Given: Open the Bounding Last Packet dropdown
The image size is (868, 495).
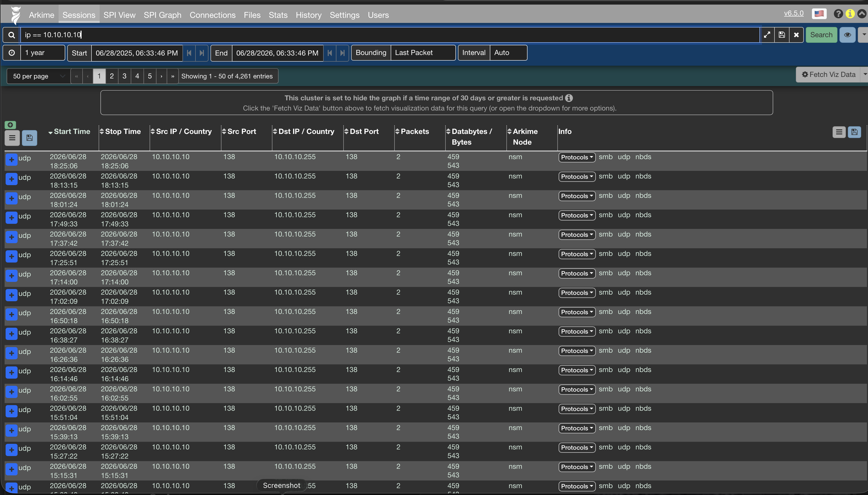Looking at the screenshot, I should tap(423, 53).
